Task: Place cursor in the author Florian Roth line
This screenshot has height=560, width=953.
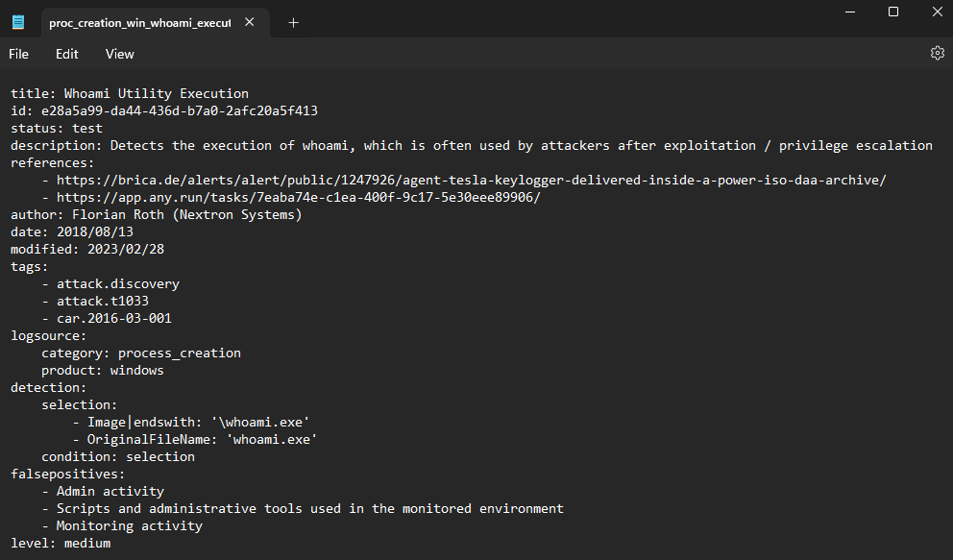Action: pyautogui.click(x=156, y=215)
